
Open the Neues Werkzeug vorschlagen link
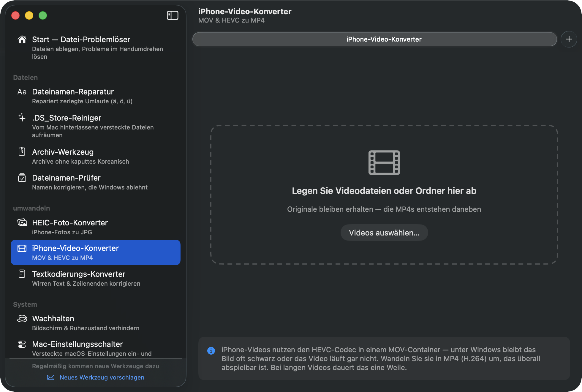102,377
